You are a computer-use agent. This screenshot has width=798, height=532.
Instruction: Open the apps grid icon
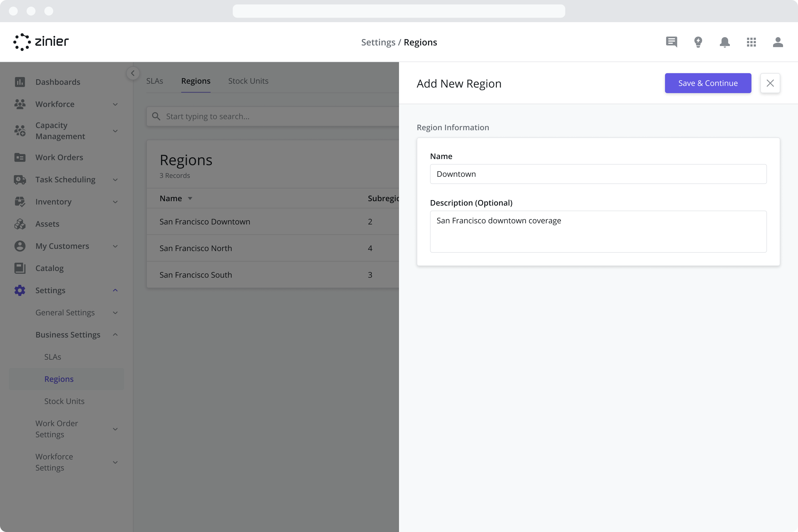click(x=751, y=42)
